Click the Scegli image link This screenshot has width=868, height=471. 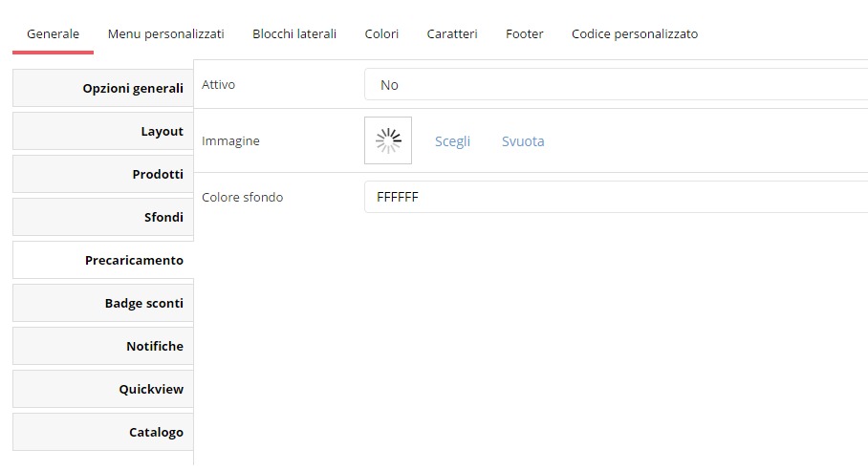pos(452,141)
